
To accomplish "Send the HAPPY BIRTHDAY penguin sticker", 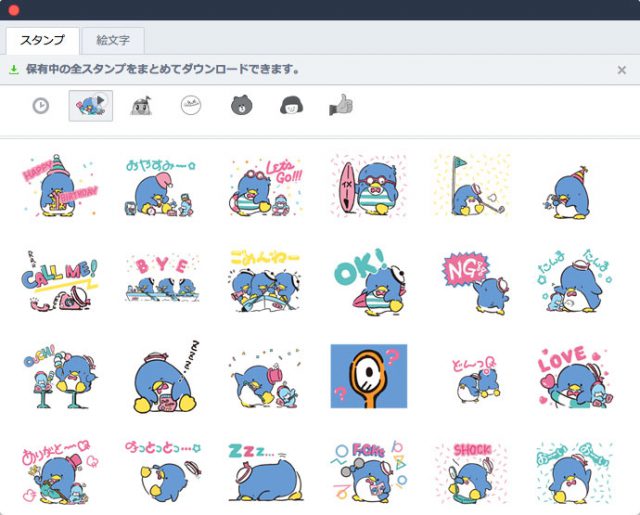I will [x=60, y=186].
